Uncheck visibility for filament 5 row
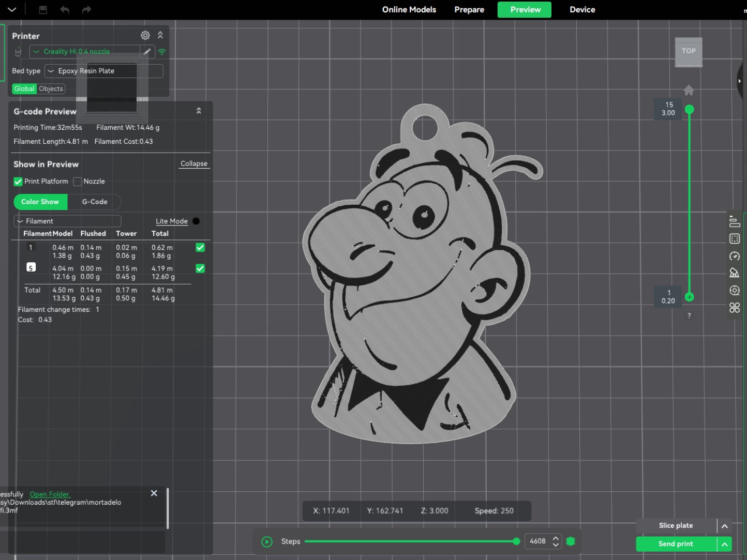Image resolution: width=747 pixels, height=560 pixels. pyautogui.click(x=200, y=268)
